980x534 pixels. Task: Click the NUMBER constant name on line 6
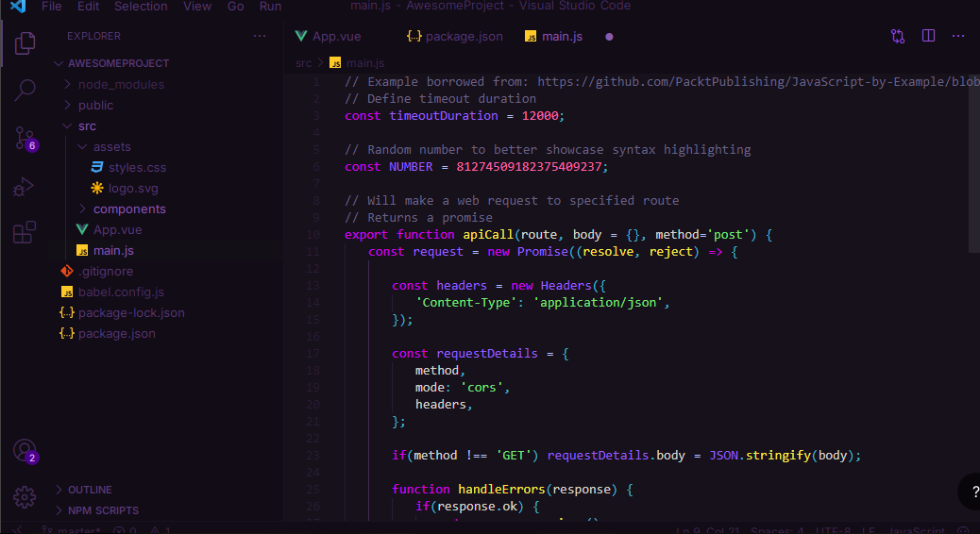pyautogui.click(x=411, y=167)
